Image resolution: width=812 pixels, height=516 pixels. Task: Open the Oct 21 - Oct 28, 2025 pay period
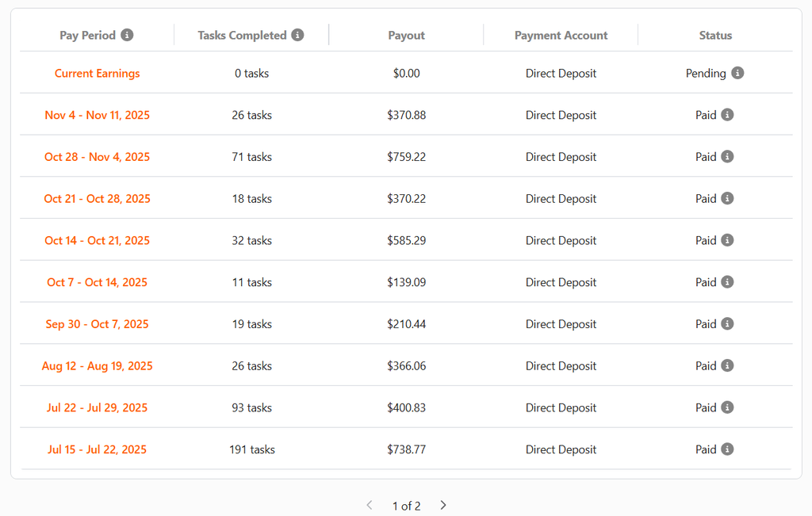pos(98,199)
